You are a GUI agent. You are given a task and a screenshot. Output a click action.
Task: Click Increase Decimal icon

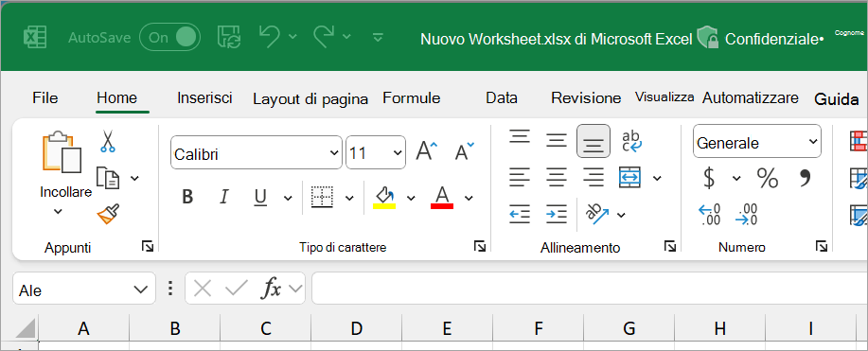click(x=709, y=214)
